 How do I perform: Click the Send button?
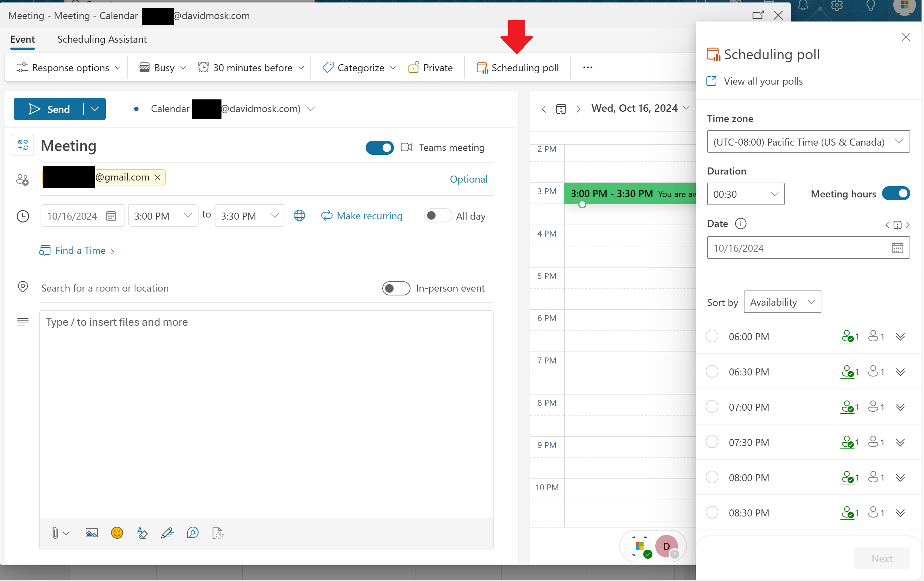[x=48, y=109]
